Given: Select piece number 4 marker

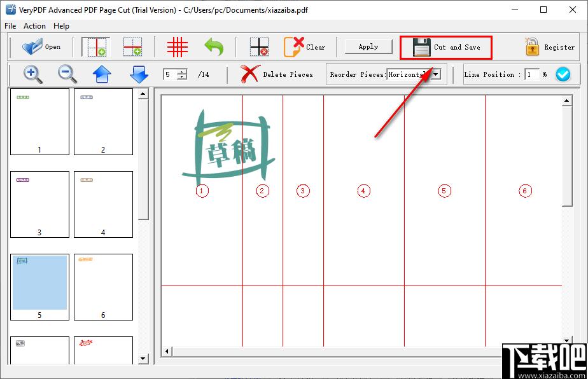Looking at the screenshot, I should coord(363,191).
